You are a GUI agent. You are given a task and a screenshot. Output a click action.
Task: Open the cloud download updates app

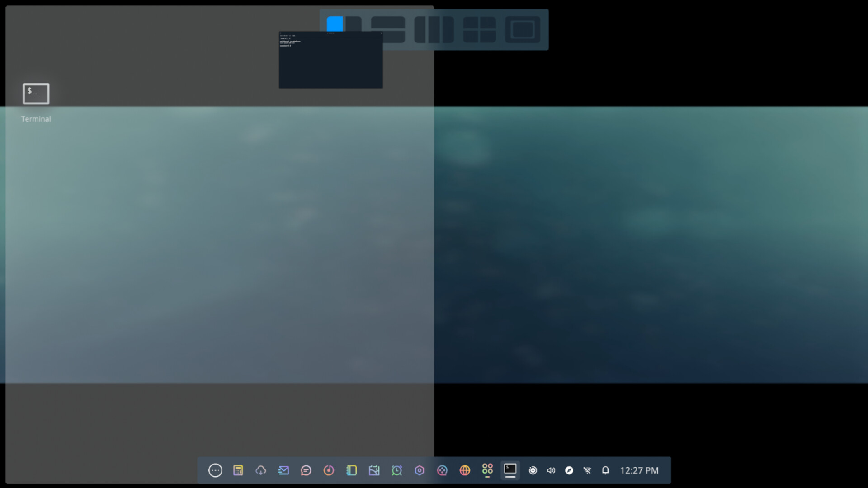coord(261,470)
